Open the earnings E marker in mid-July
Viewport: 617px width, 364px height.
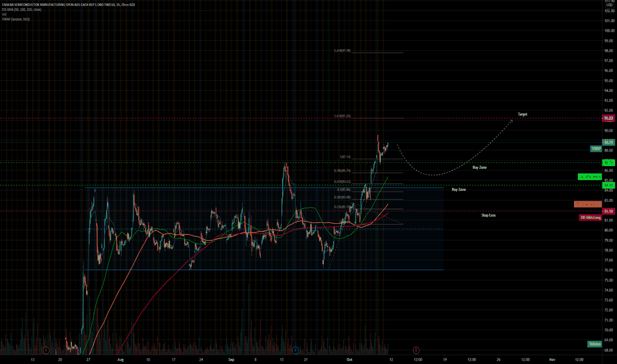coord(46,350)
